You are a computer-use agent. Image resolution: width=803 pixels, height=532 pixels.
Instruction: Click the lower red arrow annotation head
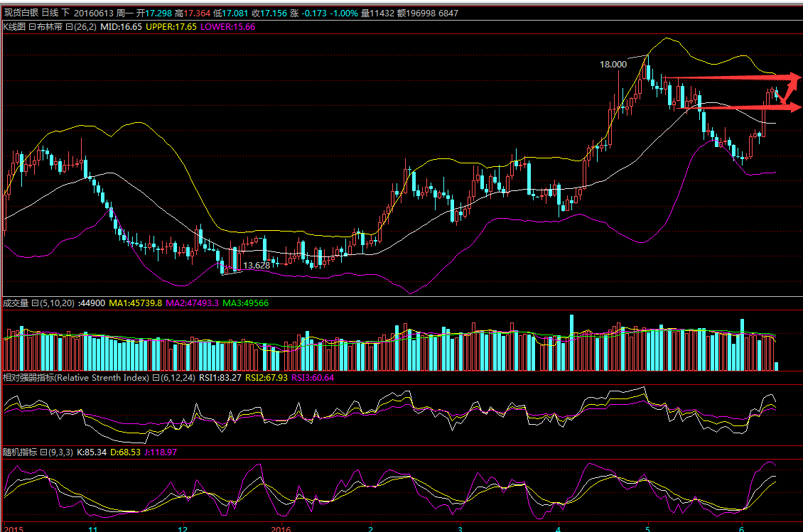coord(796,107)
